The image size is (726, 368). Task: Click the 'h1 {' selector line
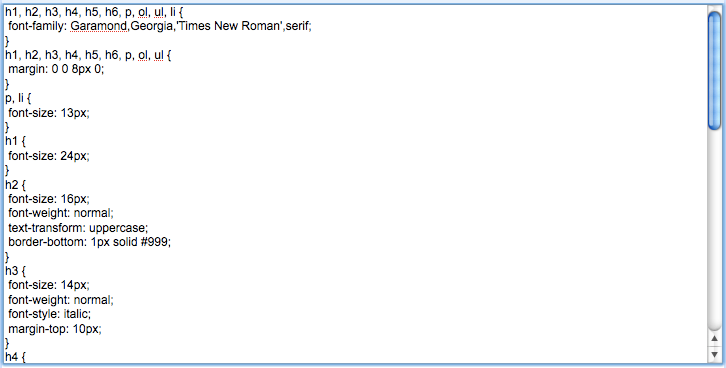click(15, 141)
